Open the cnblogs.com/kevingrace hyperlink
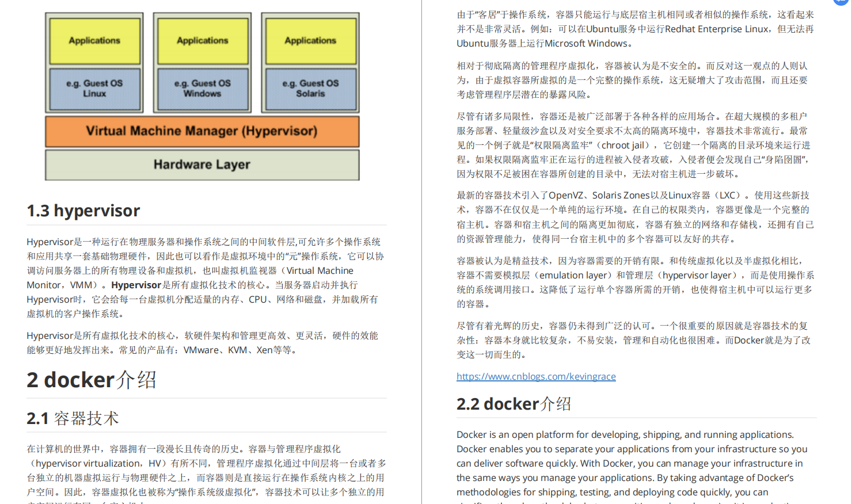This screenshot has width=852, height=504. [x=535, y=376]
